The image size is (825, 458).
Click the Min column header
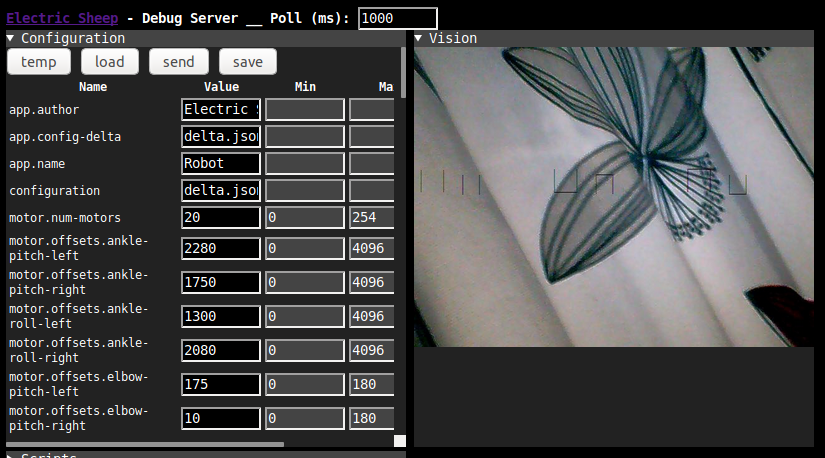pyautogui.click(x=305, y=87)
